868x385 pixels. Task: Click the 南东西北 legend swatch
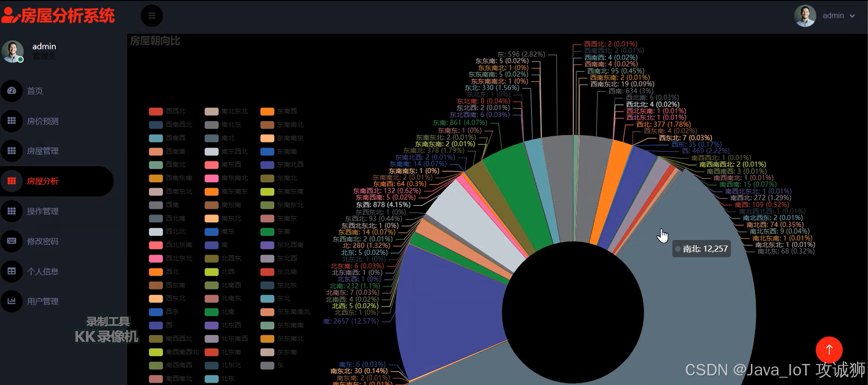(x=211, y=151)
